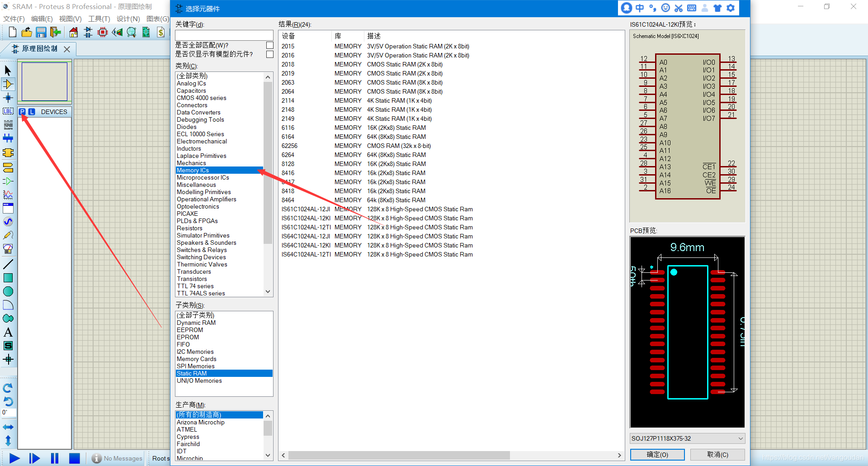Screen dimensions: 868x466
Task: Save project with the floppy disk icon
Action: point(41,32)
